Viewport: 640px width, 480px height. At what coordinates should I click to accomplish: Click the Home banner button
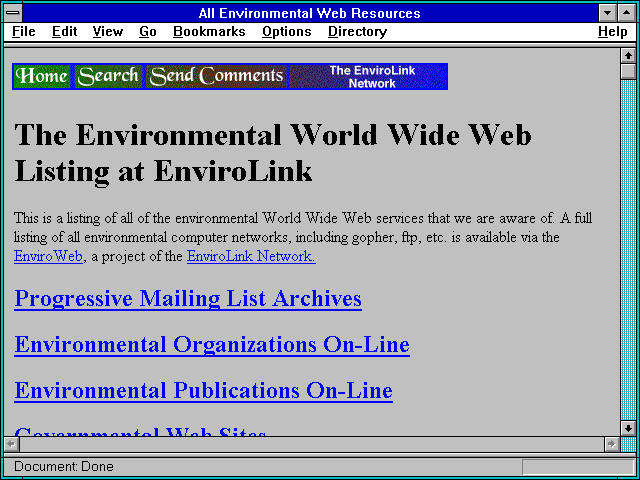[x=42, y=76]
